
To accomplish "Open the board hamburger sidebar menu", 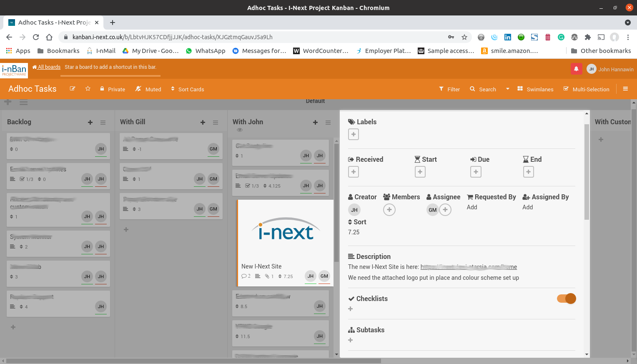I will (x=625, y=89).
